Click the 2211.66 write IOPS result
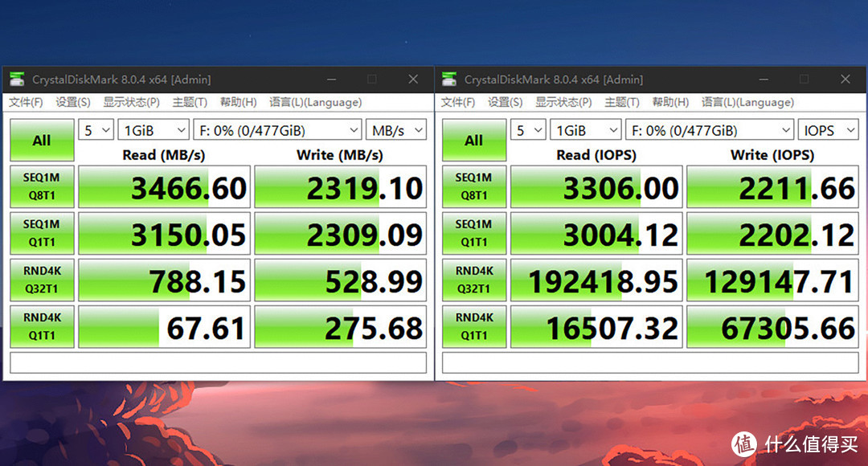This screenshot has height=466, width=868. coord(773,187)
